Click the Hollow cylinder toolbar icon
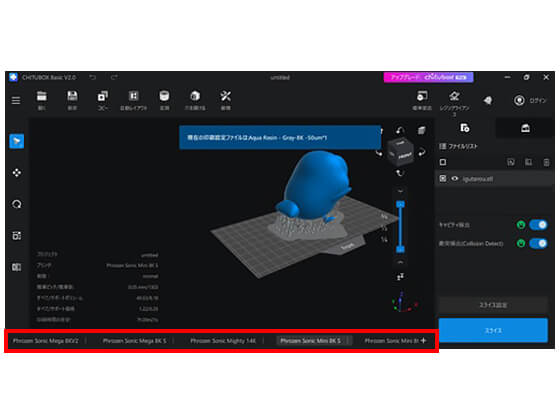 (x=164, y=96)
